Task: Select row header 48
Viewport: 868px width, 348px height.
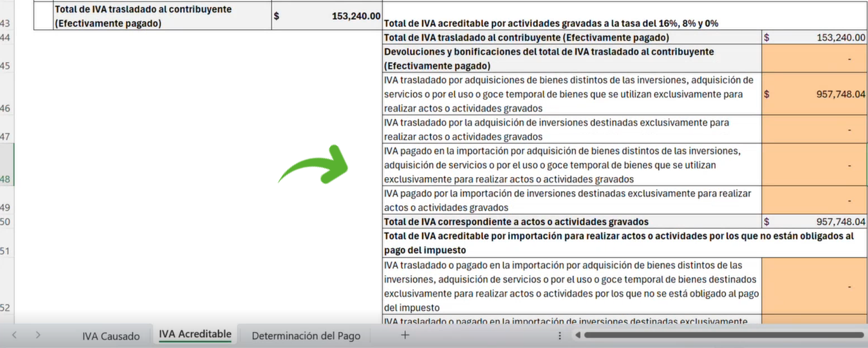Action: tap(7, 165)
